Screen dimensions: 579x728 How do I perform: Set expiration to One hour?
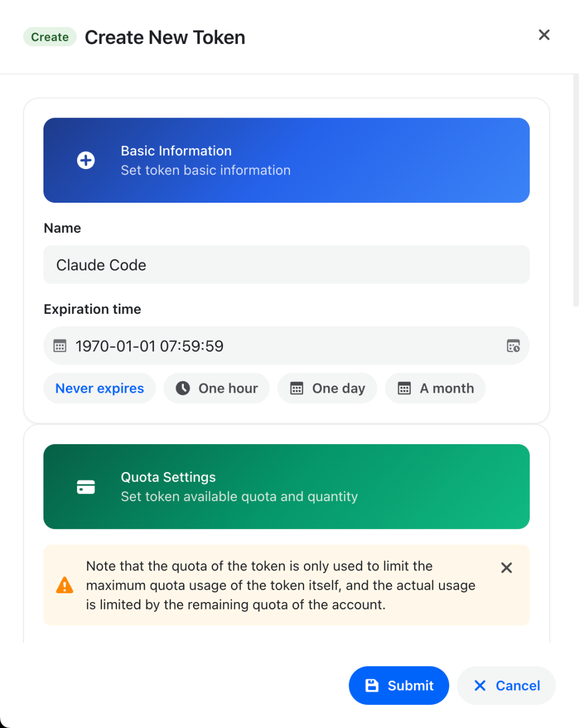point(228,388)
